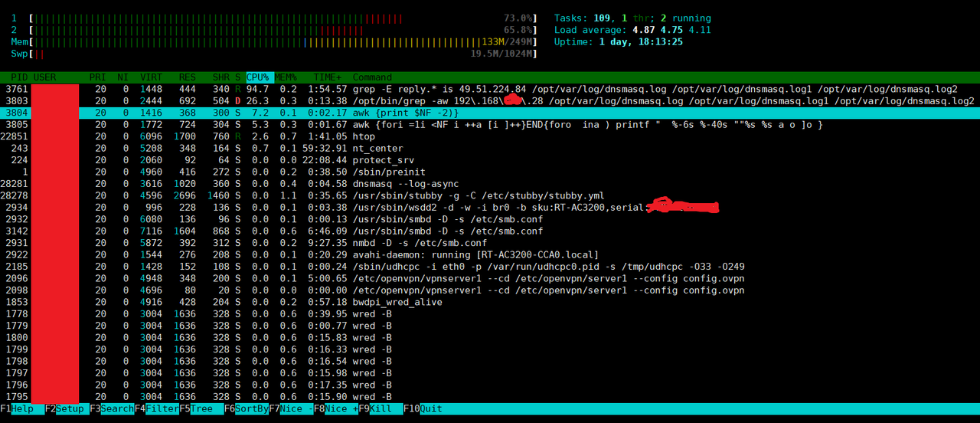Select the wred -B process with PID 1779
Viewport: 980px width, 423px height.
[x=490, y=326]
